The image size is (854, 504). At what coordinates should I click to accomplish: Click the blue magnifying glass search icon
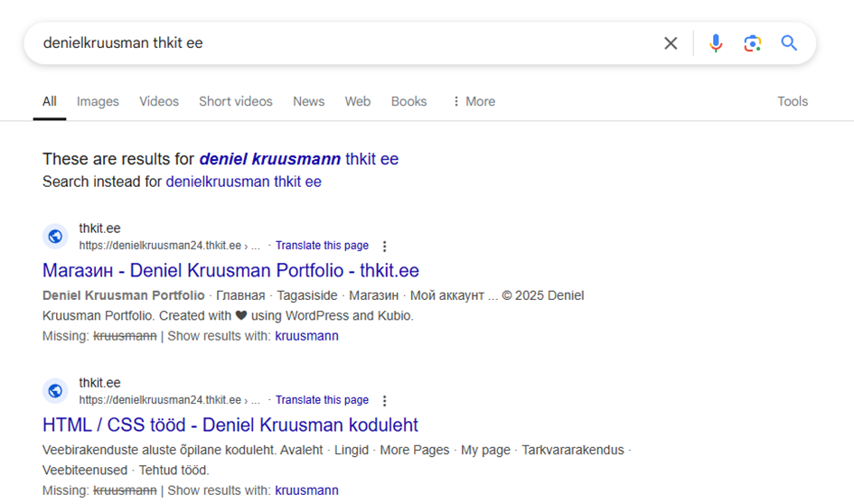coord(789,43)
